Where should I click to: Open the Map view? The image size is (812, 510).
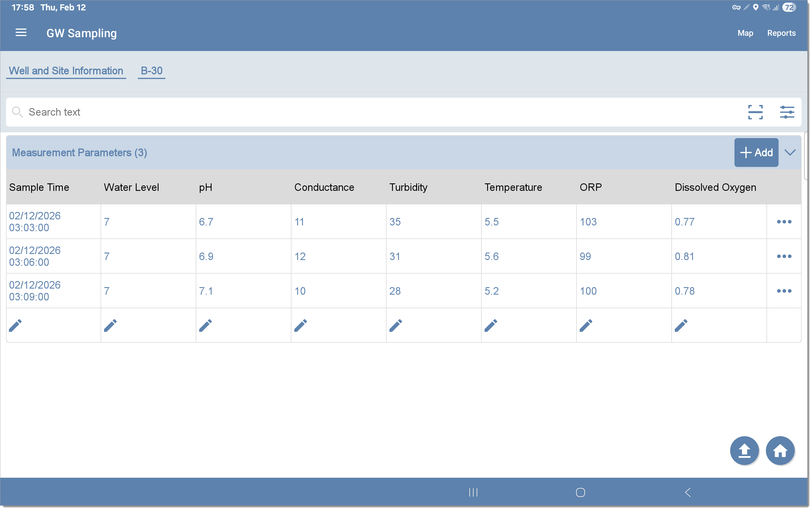pos(745,33)
